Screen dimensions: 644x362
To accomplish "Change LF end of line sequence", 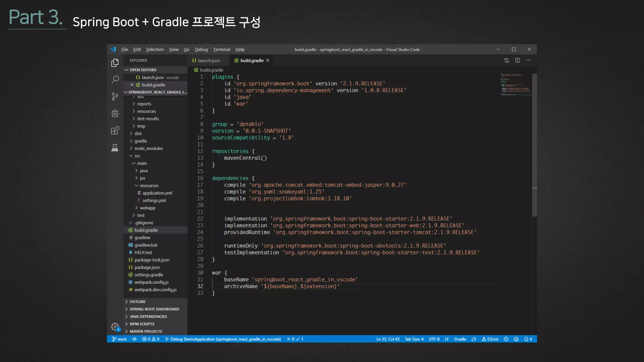I will click(x=447, y=339).
